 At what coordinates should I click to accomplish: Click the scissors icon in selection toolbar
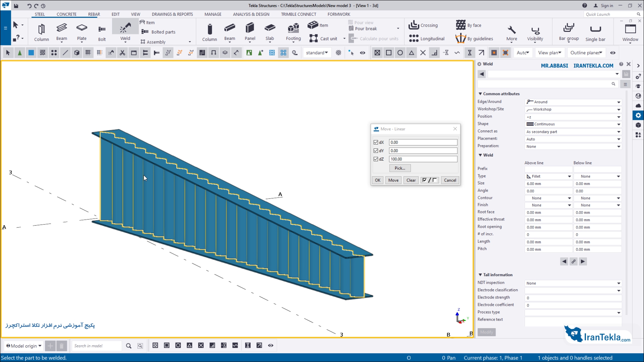pyautogui.click(x=122, y=53)
